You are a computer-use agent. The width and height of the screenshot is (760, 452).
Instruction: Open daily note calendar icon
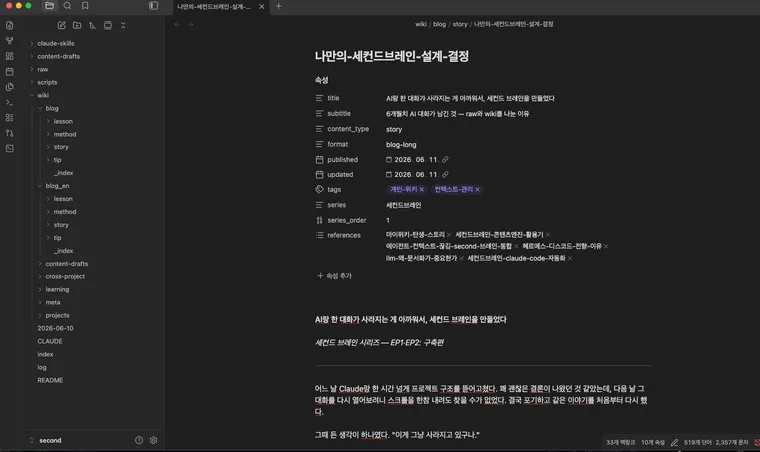click(x=10, y=72)
